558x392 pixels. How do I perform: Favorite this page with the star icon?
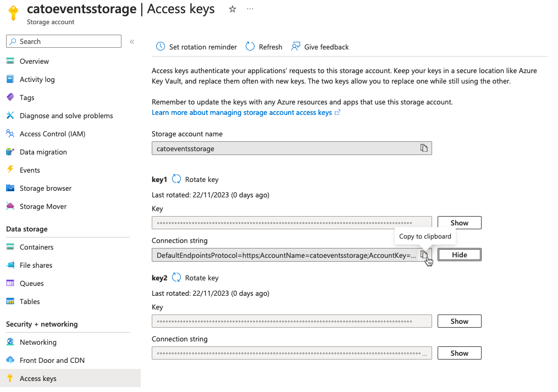233,9
